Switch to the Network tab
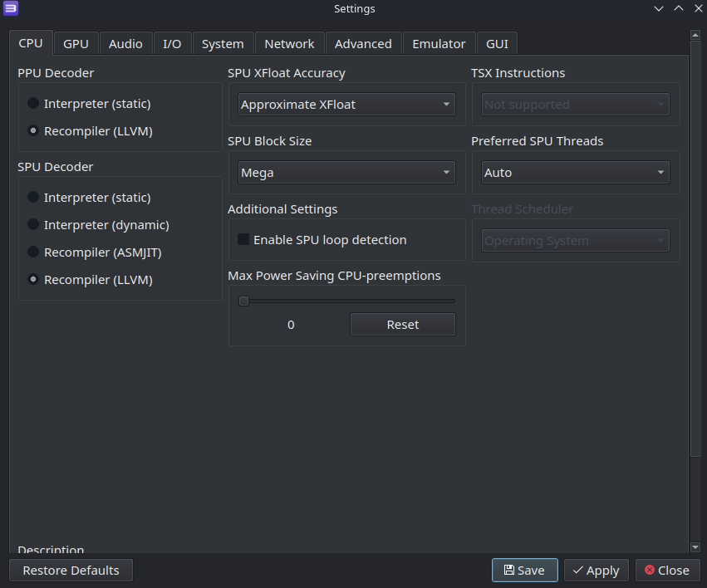The image size is (707, 588). tap(289, 44)
